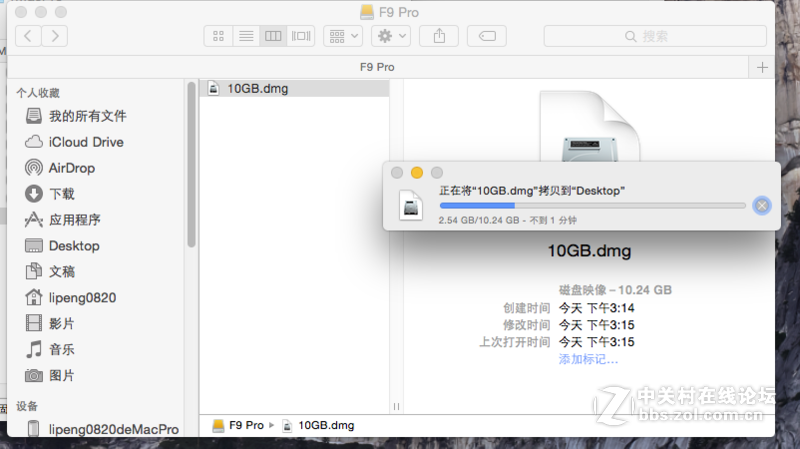Image resolution: width=800 pixels, height=449 pixels.
Task: Click the 磁盘映像 – 10.24 GB text
Action: (x=615, y=290)
